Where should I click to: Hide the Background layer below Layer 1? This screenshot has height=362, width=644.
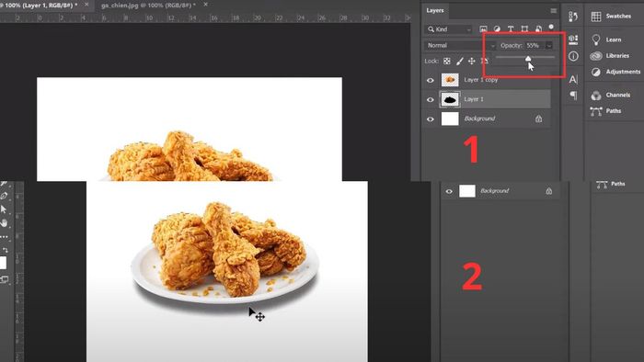(430, 119)
